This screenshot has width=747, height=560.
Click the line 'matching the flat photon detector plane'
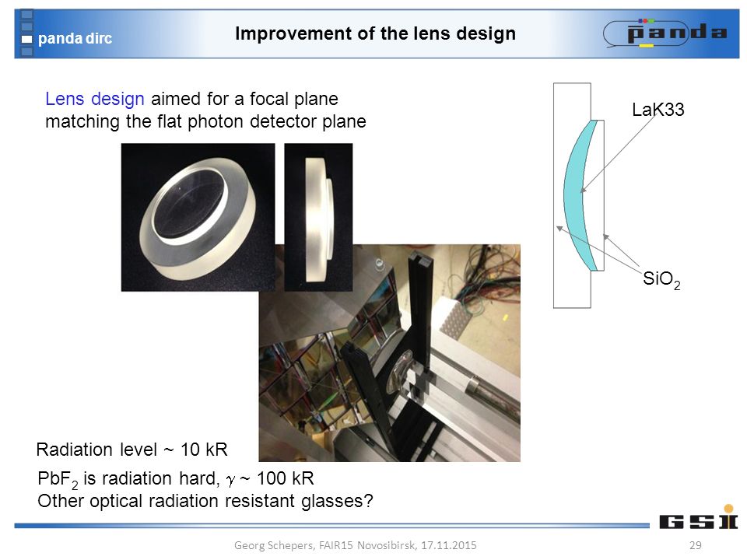205,121
